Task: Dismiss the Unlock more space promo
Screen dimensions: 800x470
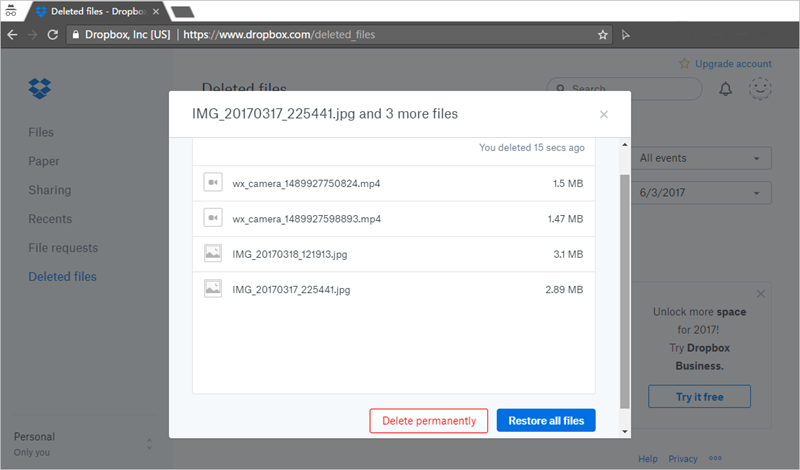Action: 761,294
